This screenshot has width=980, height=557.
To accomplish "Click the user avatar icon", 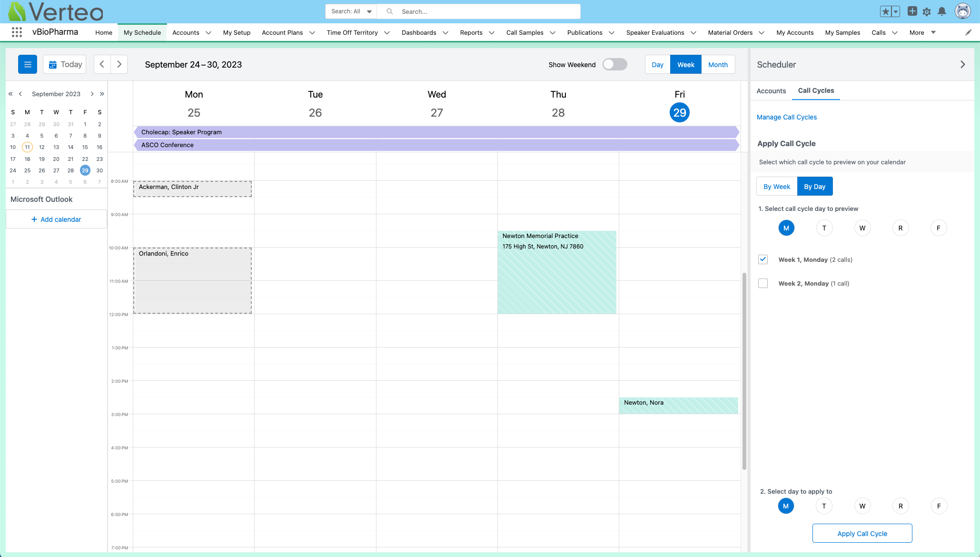I will tap(962, 11).
